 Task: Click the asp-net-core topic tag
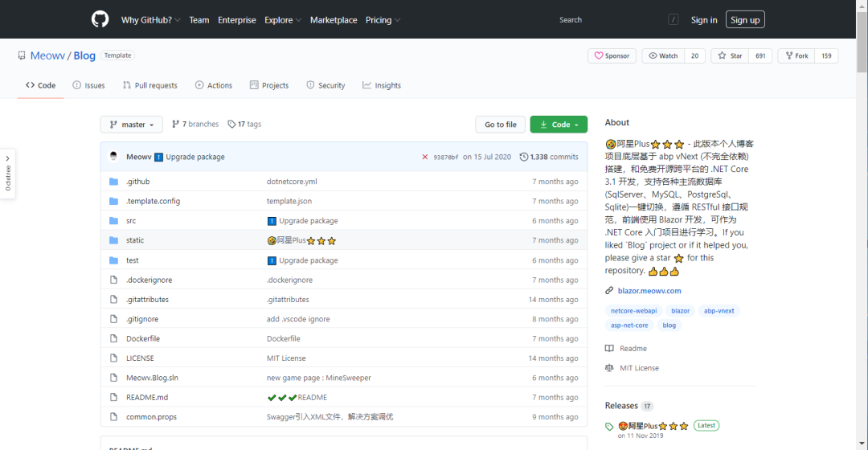pyautogui.click(x=629, y=325)
